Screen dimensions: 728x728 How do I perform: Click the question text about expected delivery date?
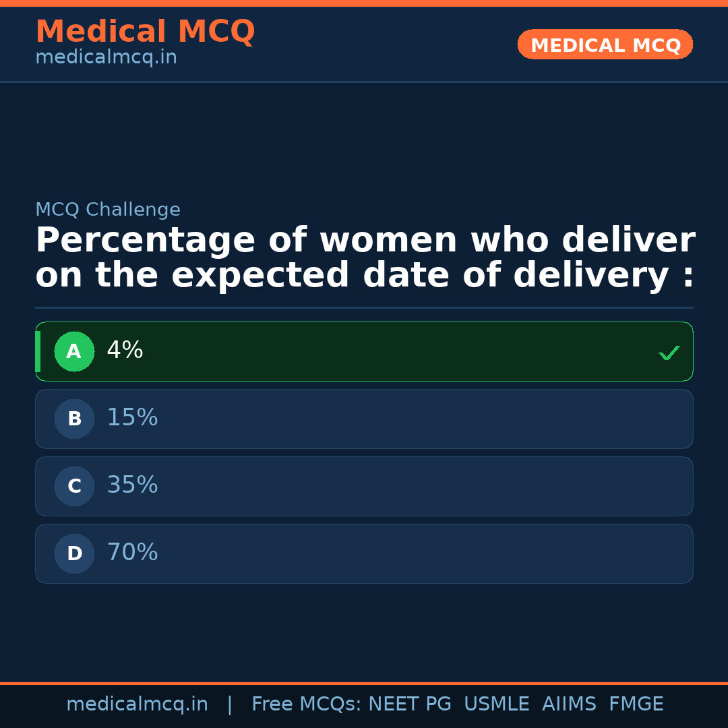click(364, 258)
